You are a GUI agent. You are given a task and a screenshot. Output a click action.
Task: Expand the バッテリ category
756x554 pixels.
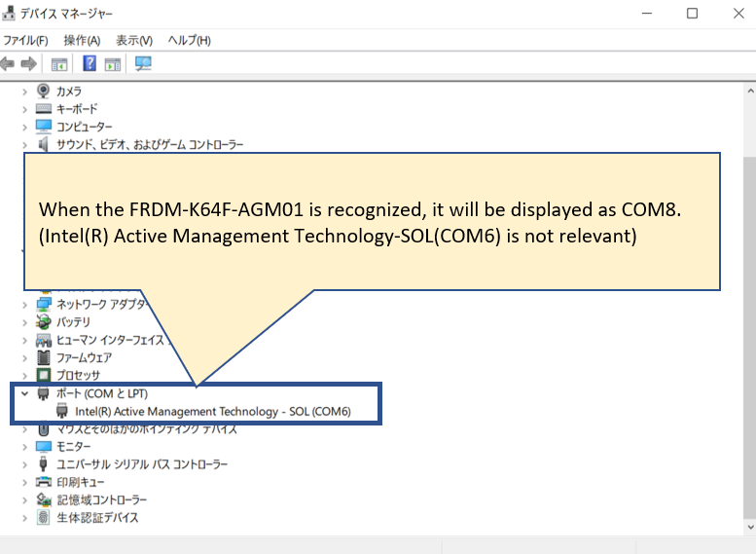click(x=24, y=322)
